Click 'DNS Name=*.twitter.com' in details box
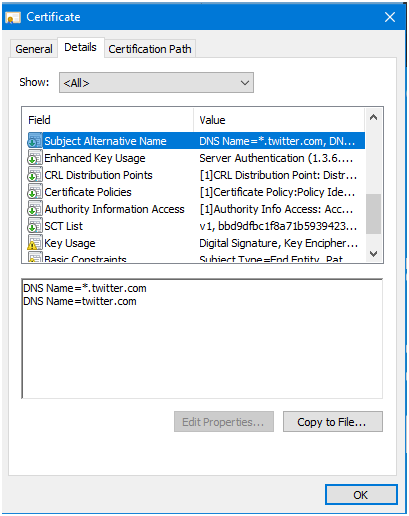 click(x=85, y=288)
